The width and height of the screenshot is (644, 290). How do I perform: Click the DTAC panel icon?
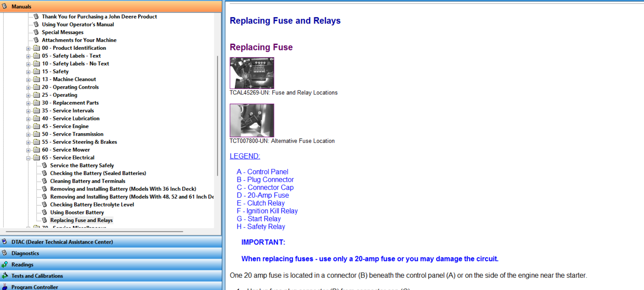point(5,242)
